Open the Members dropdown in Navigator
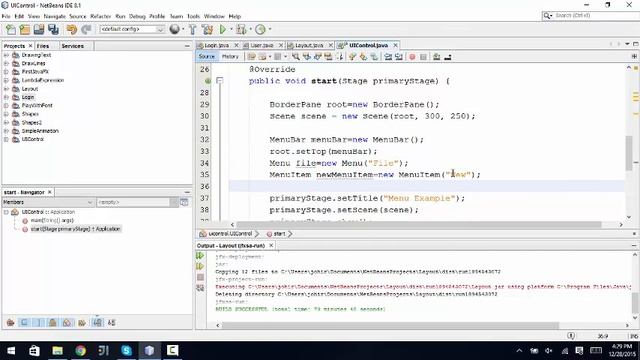The image size is (640, 360). coord(48,202)
